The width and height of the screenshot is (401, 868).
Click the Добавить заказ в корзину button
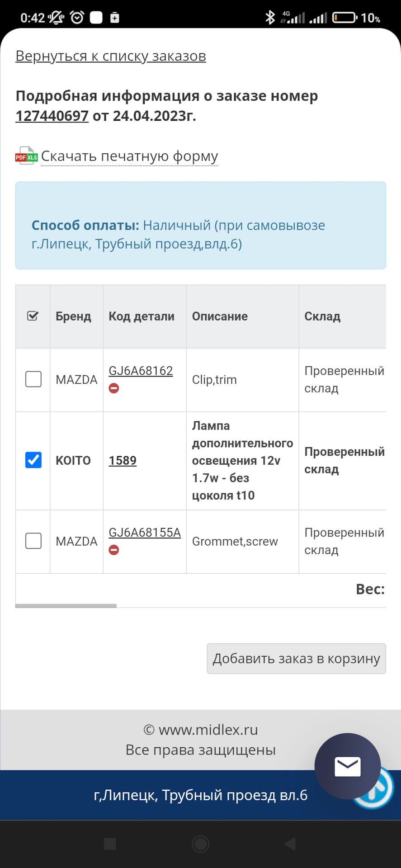[x=296, y=658]
